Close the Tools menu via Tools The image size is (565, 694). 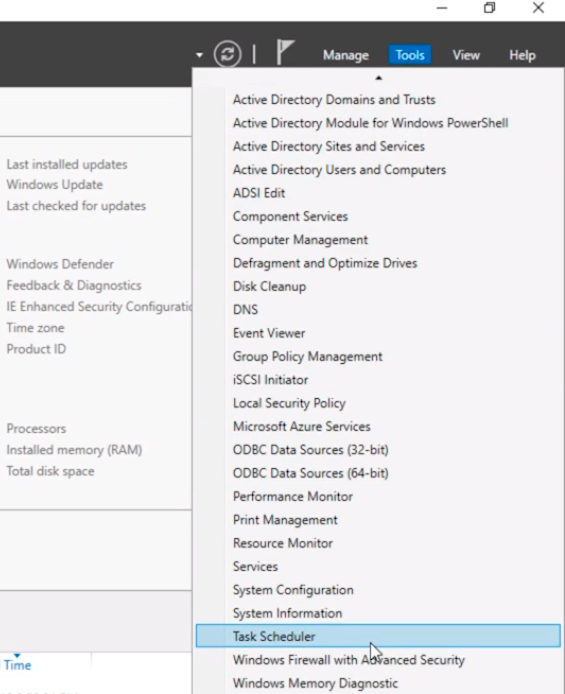410,55
